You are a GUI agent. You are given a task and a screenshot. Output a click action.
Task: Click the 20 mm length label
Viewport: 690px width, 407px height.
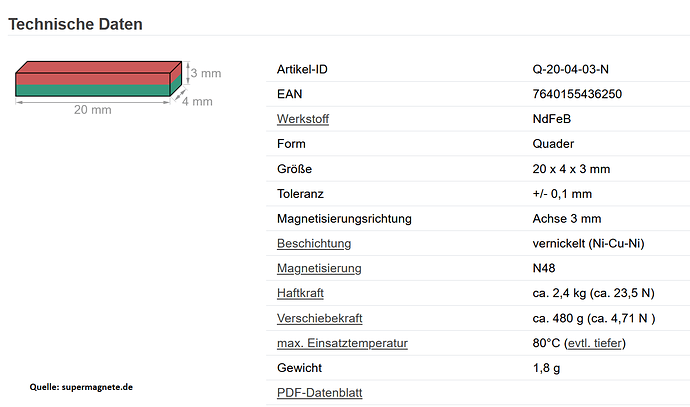click(x=92, y=110)
